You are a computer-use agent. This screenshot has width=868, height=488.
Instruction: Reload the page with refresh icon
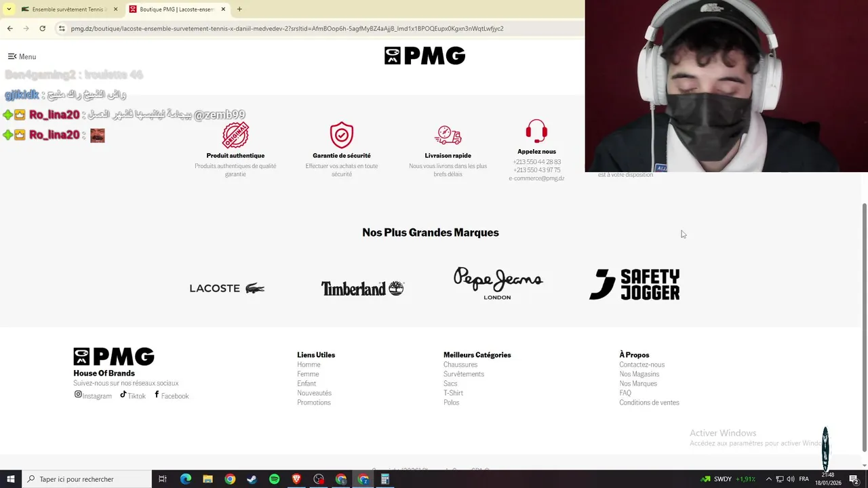point(42,28)
